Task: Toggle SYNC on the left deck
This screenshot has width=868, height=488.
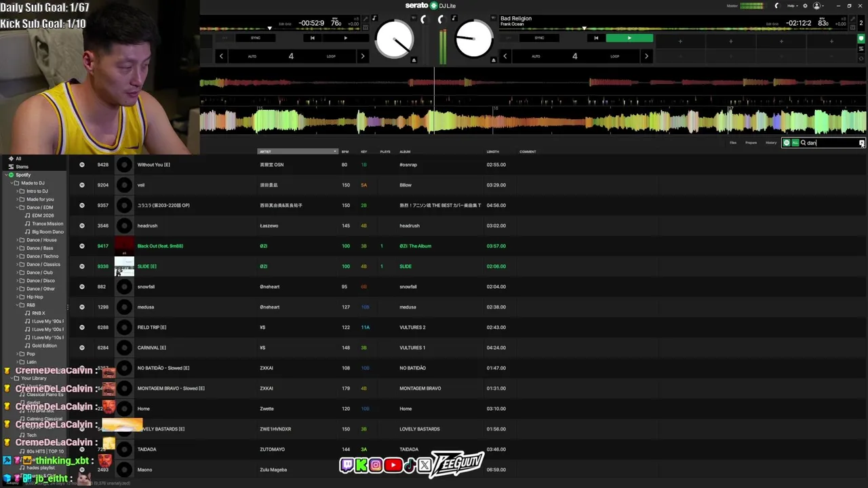Action: pyautogui.click(x=255, y=38)
